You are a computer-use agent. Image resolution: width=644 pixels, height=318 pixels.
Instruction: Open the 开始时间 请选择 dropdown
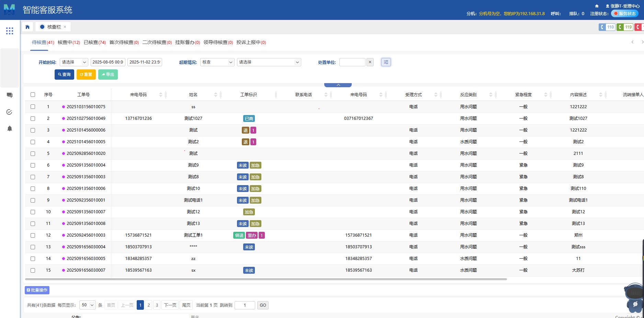pyautogui.click(x=74, y=62)
